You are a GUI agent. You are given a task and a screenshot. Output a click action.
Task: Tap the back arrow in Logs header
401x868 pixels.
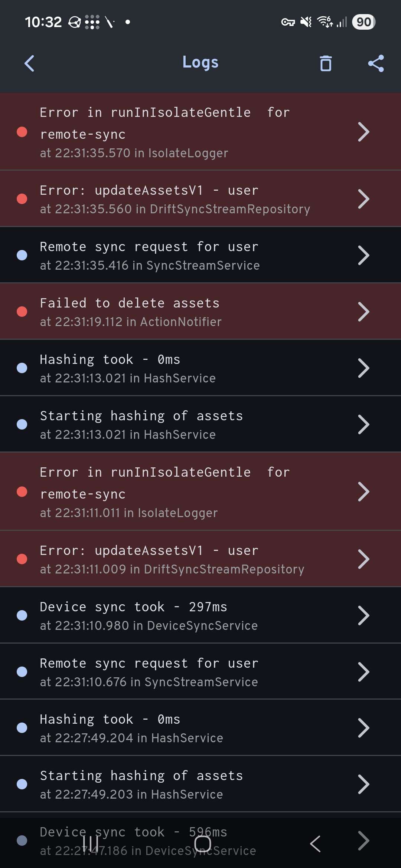(29, 63)
